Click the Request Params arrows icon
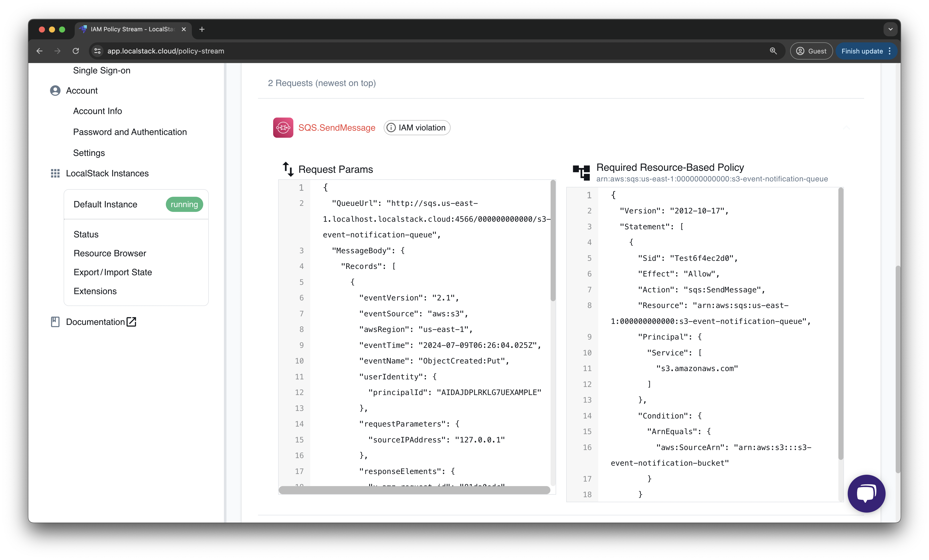 tap(288, 169)
